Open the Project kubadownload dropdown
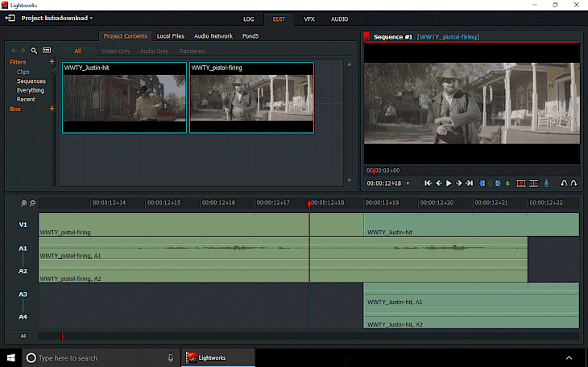 [57, 18]
